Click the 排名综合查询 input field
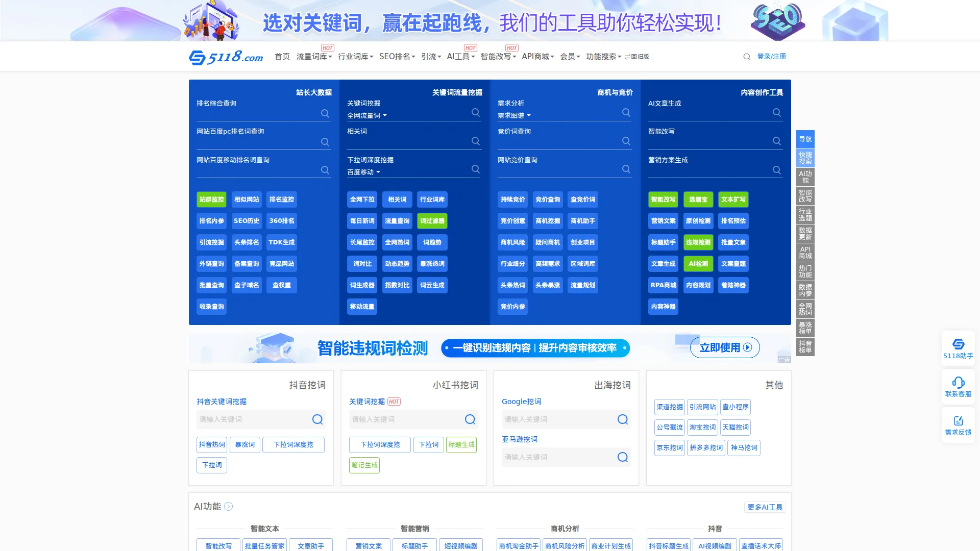Image resolution: width=980 pixels, height=551 pixels. [x=257, y=114]
